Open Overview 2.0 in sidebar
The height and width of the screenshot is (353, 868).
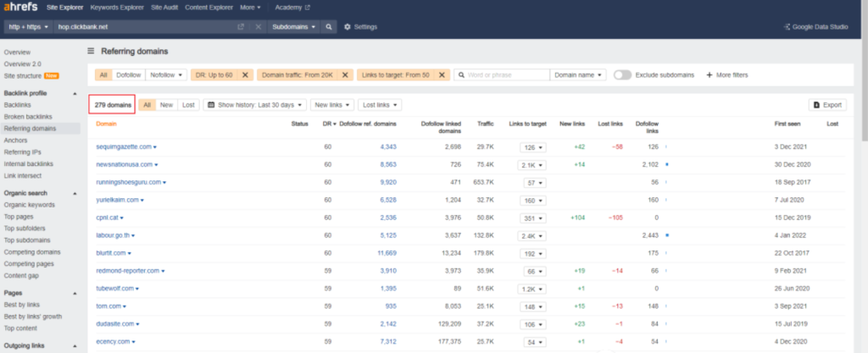point(22,64)
